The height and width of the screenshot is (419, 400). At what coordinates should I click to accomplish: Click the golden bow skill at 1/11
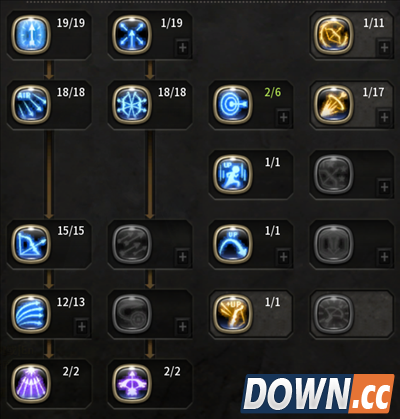click(334, 35)
